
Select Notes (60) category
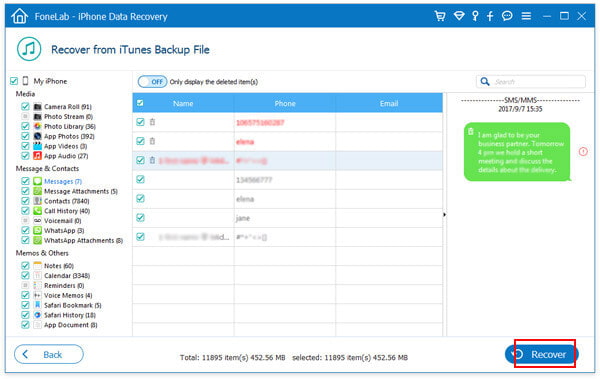(x=59, y=266)
